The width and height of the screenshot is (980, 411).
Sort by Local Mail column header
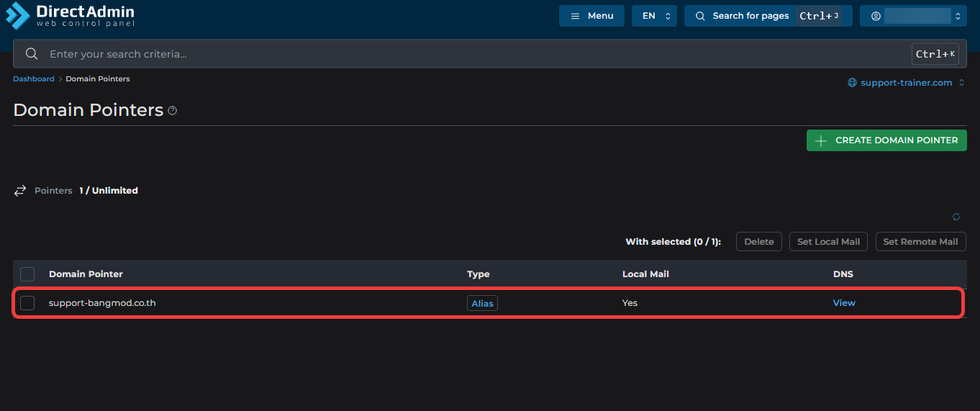[645, 274]
